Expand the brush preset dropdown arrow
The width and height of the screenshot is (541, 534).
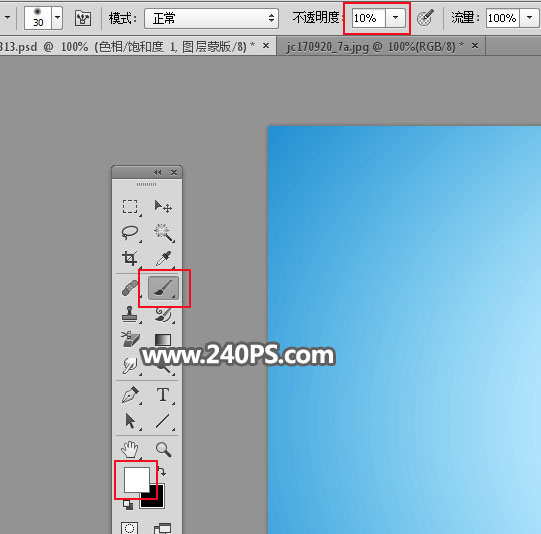tap(57, 18)
